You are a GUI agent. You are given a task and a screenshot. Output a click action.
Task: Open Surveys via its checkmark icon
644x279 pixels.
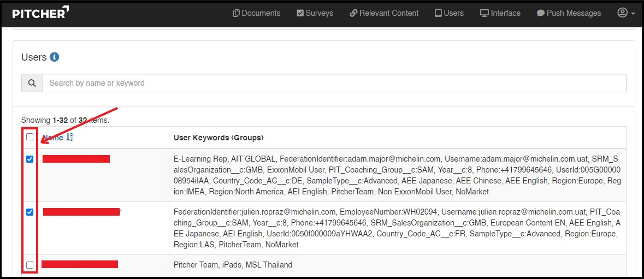(x=300, y=13)
